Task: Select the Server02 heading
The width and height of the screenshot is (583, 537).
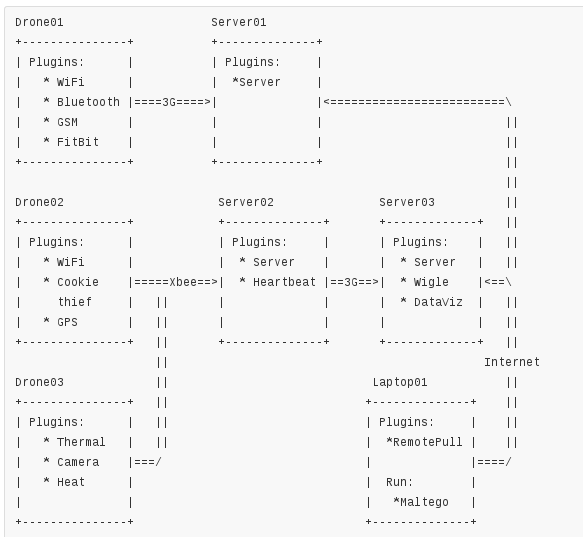Action: coord(246,202)
